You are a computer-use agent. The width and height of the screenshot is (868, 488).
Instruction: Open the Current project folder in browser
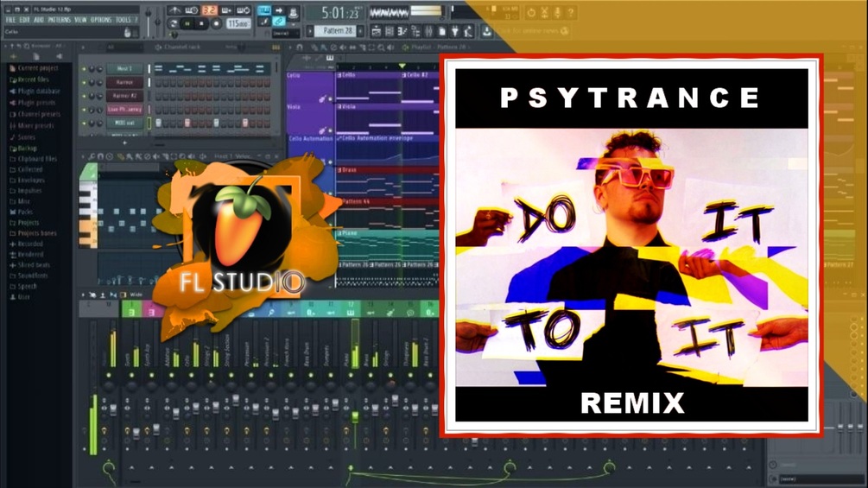[35, 68]
